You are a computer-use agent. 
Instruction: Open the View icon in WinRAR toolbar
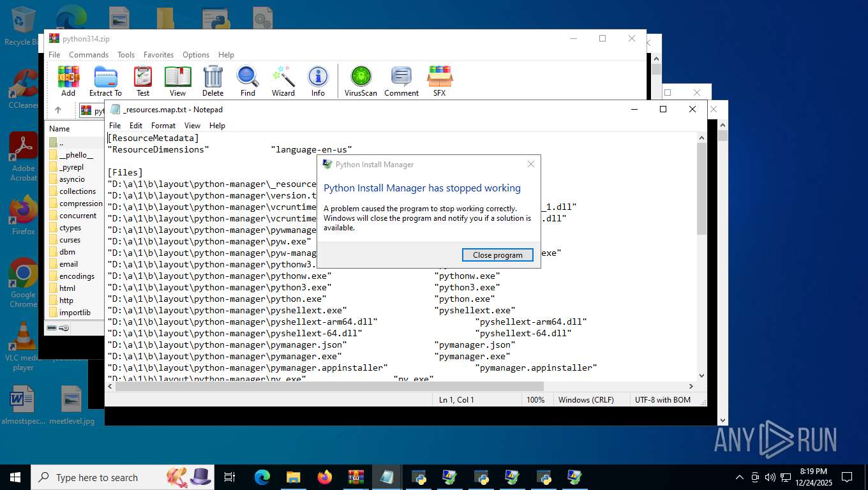[177, 81]
